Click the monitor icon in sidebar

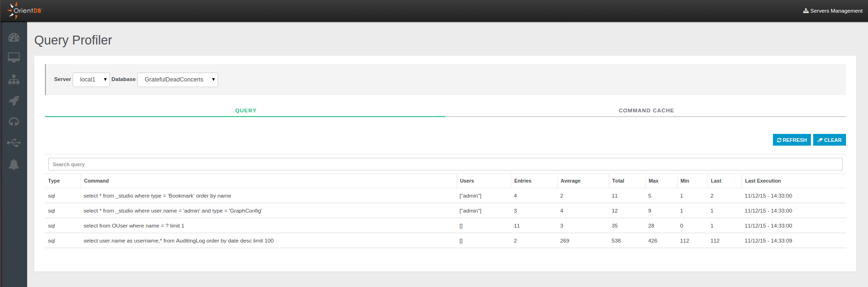14,58
